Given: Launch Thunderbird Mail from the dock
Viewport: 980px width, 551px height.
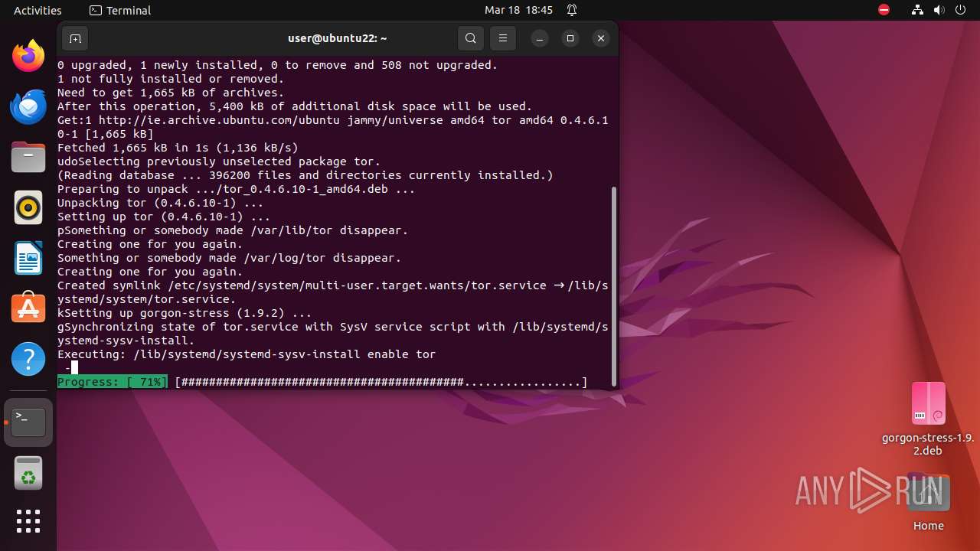Looking at the screenshot, I should point(28,106).
